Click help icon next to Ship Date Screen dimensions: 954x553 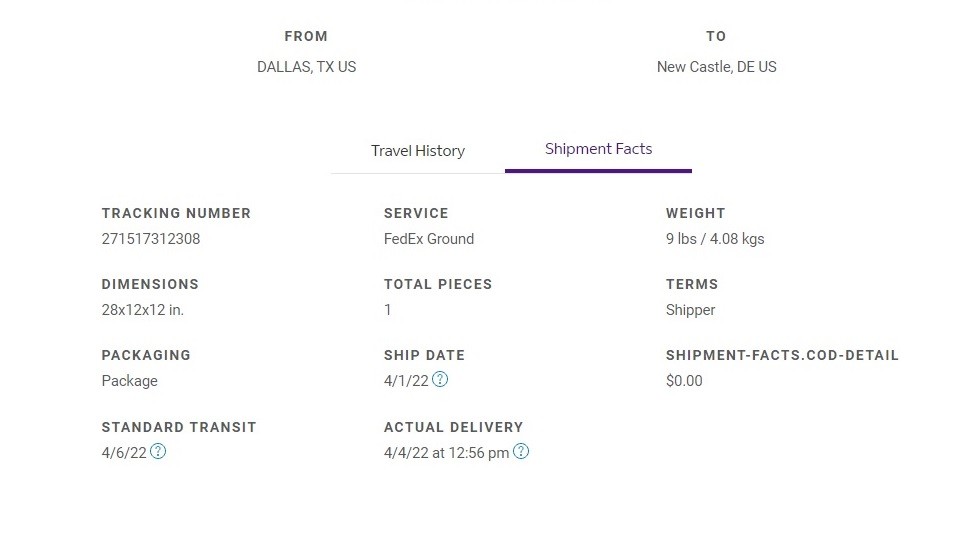point(440,380)
